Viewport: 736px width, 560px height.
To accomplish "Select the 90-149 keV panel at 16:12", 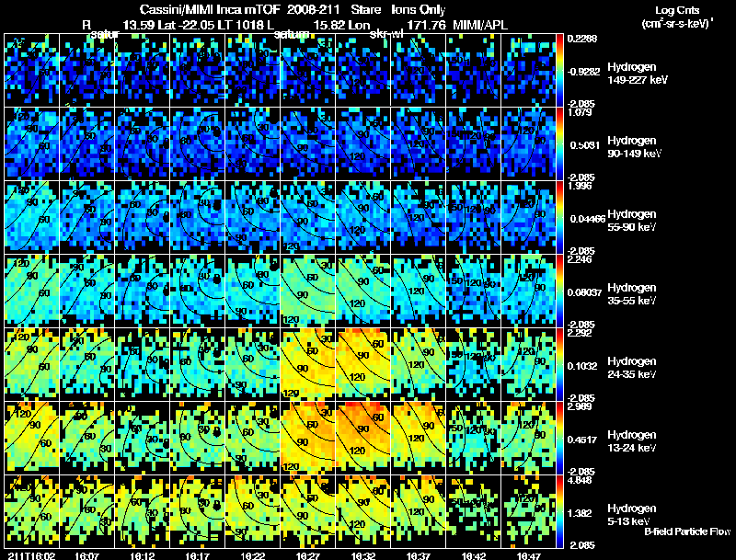I will click(x=143, y=144).
